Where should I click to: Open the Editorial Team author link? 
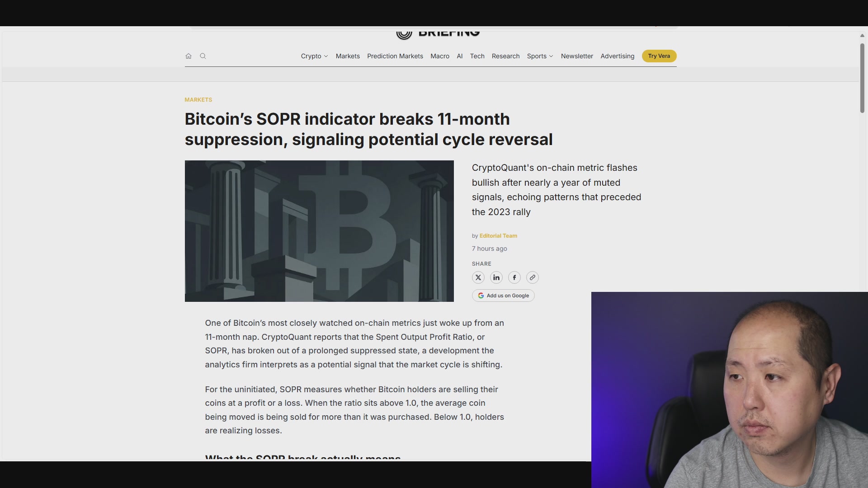498,236
